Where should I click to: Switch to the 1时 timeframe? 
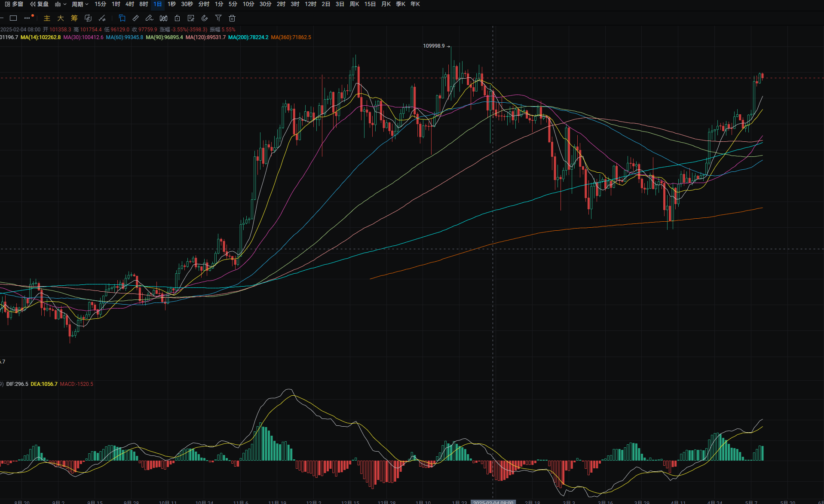[116, 4]
